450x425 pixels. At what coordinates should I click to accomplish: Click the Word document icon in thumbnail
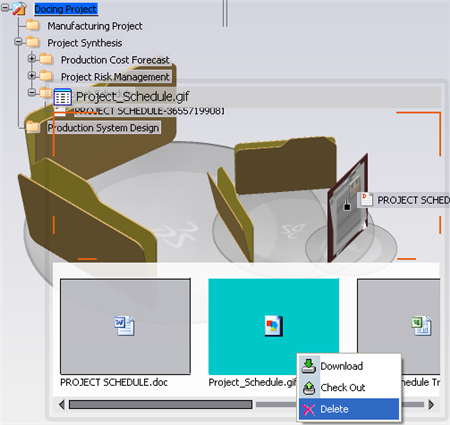pos(124,325)
